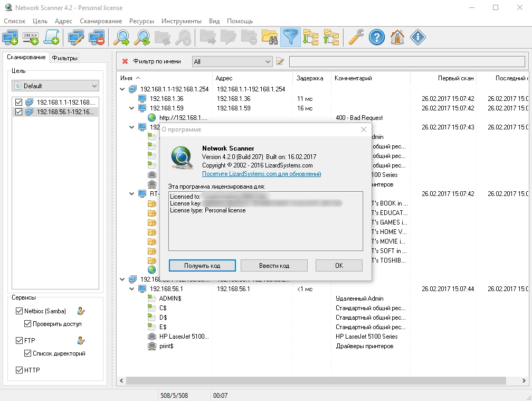
Task: Click the folder with binoculars search icon
Action: pos(270,38)
